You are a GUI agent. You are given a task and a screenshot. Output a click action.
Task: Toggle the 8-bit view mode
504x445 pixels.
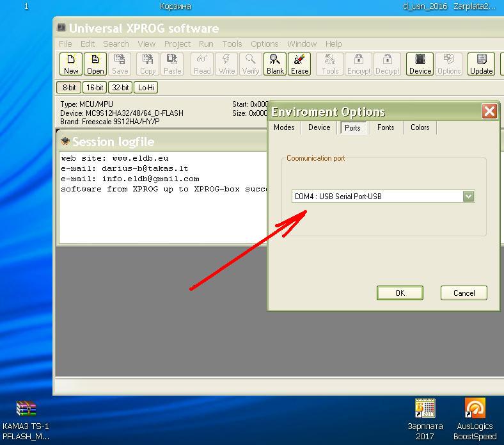coord(68,88)
